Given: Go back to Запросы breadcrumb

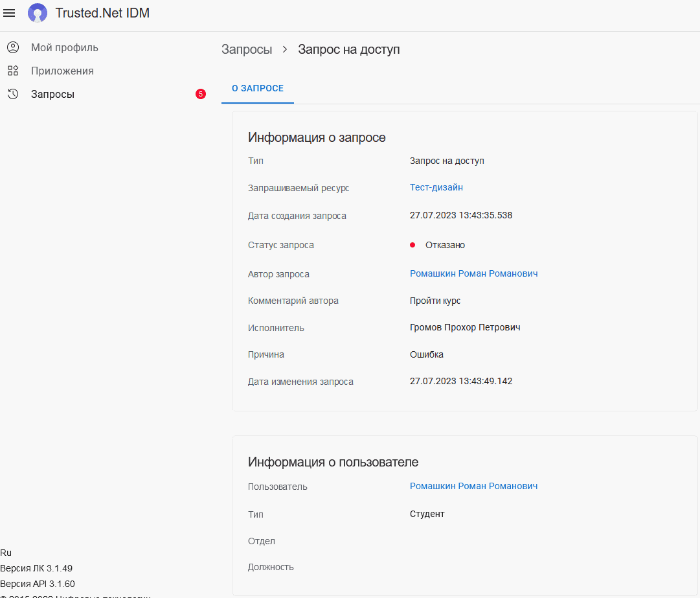Looking at the screenshot, I should 247,49.
